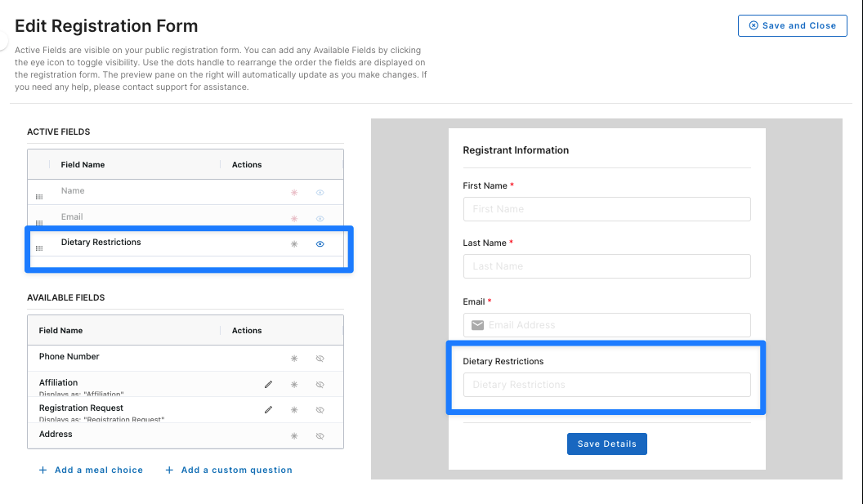The image size is (863, 504).
Task: Focus the Email Address input field
Action: (607, 325)
